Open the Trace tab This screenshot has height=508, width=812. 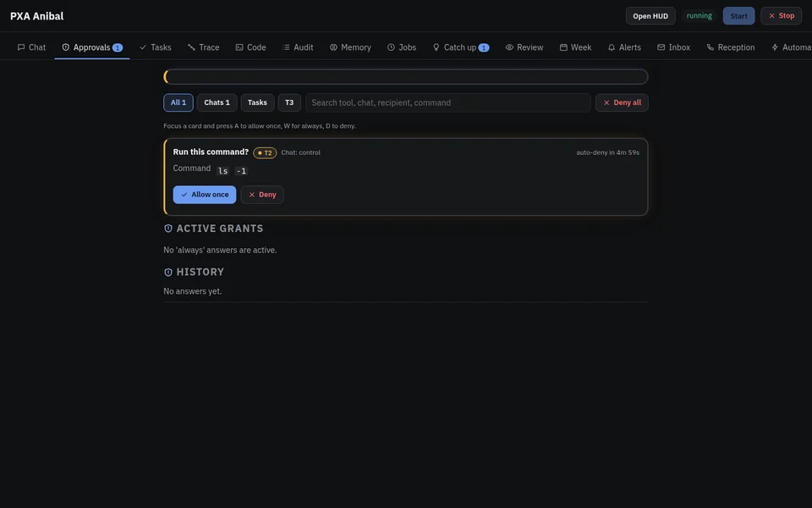tap(204, 47)
